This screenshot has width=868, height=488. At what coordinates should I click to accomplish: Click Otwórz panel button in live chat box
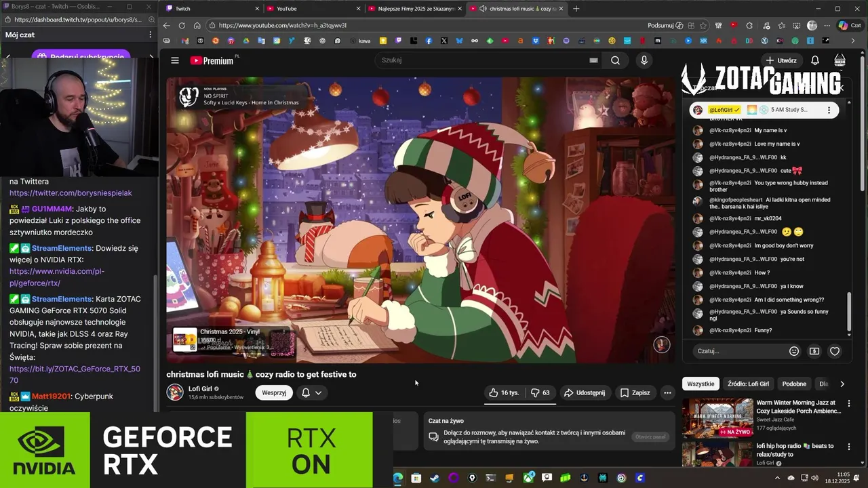650,436
